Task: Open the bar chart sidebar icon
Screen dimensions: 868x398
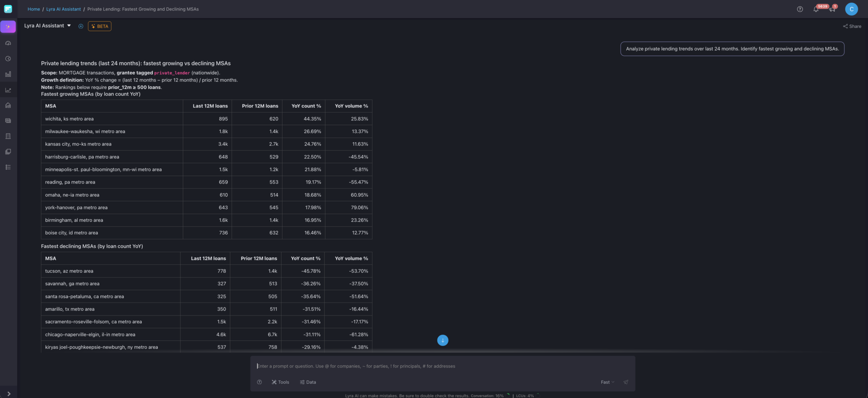Action: pyautogui.click(x=8, y=74)
